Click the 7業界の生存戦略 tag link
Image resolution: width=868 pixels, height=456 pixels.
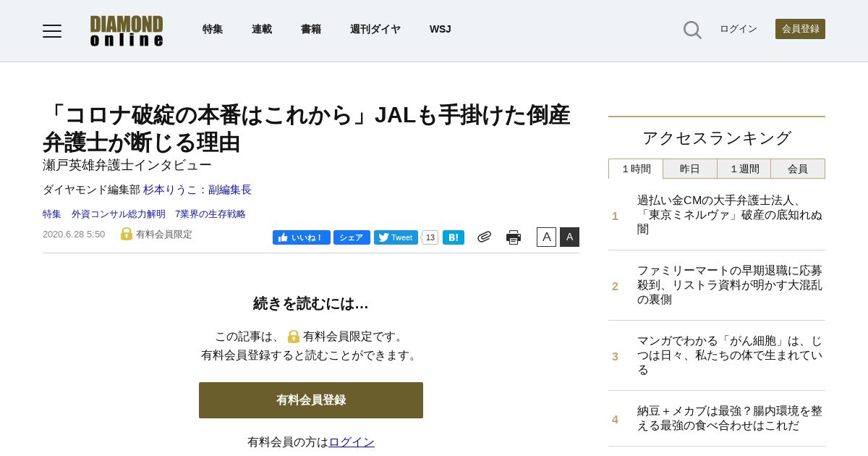point(210,214)
